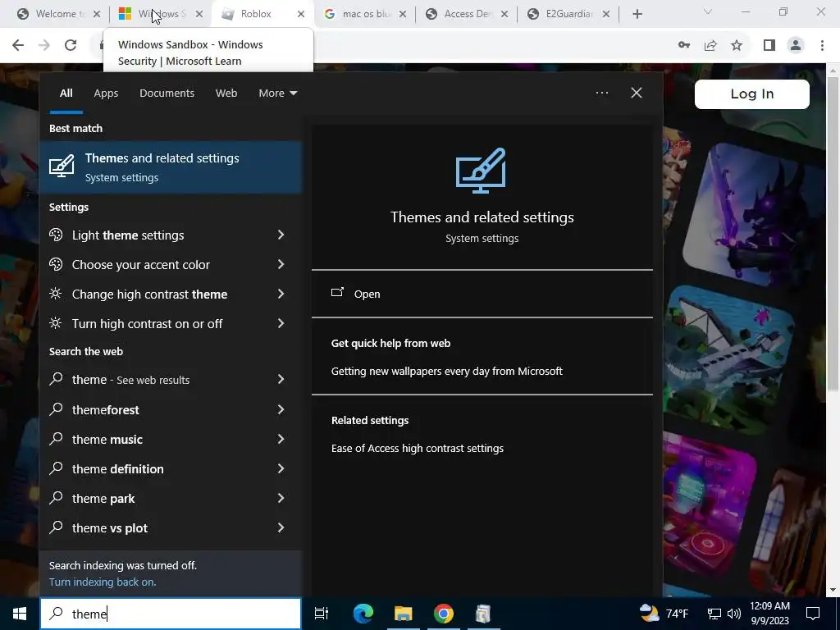Select the Apps search filter tab

106,94
